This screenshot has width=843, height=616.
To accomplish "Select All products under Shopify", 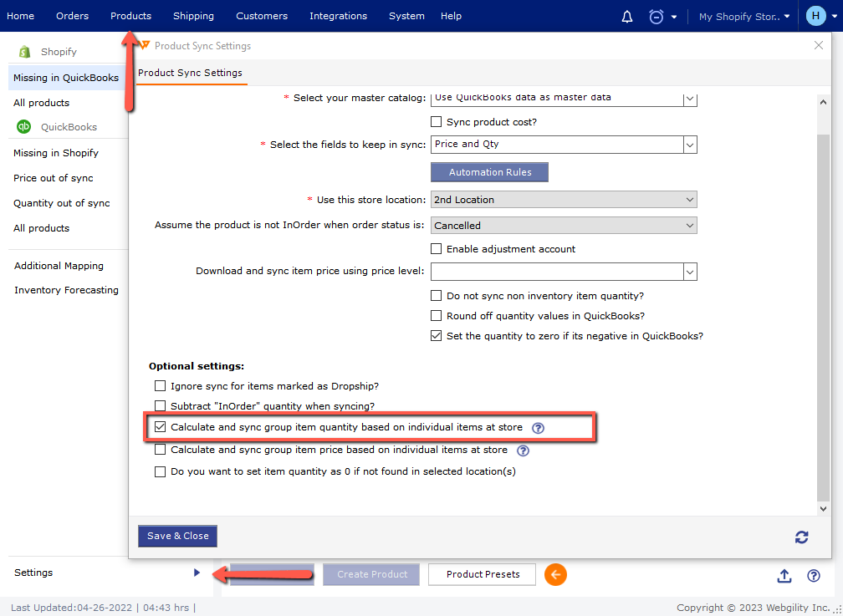I will pos(42,103).
